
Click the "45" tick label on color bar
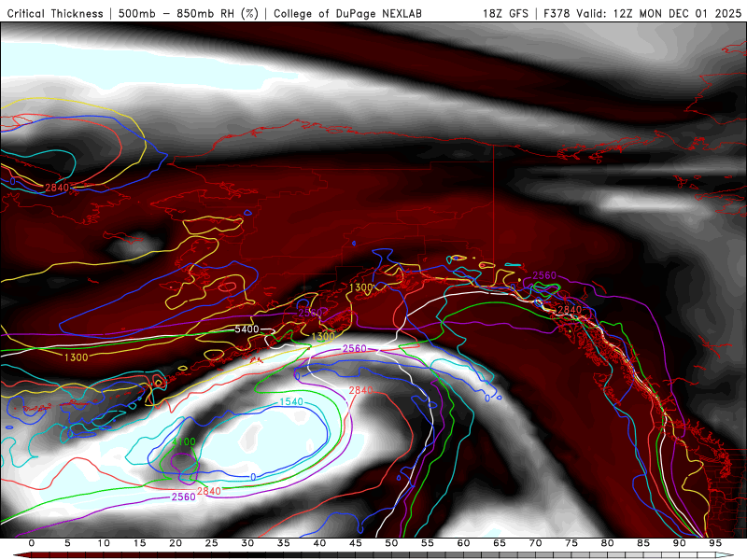(x=356, y=543)
